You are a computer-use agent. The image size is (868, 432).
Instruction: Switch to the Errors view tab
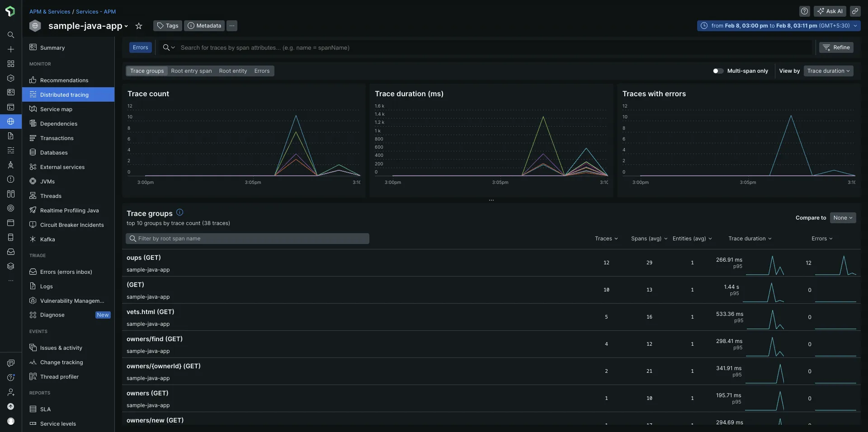(x=262, y=71)
